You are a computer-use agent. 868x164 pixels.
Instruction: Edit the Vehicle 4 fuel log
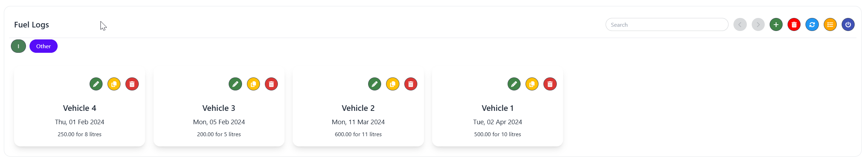96,84
